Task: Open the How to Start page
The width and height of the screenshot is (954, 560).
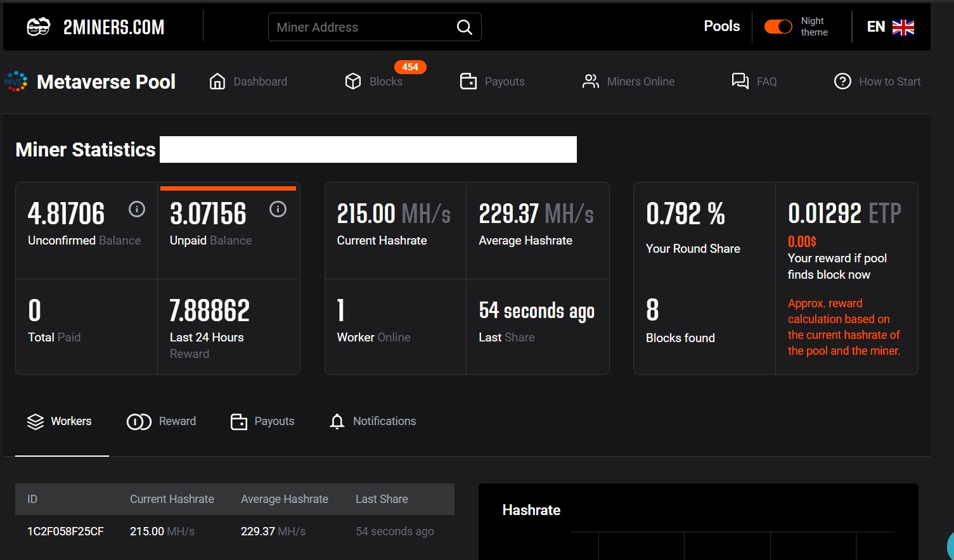Action: (x=890, y=82)
